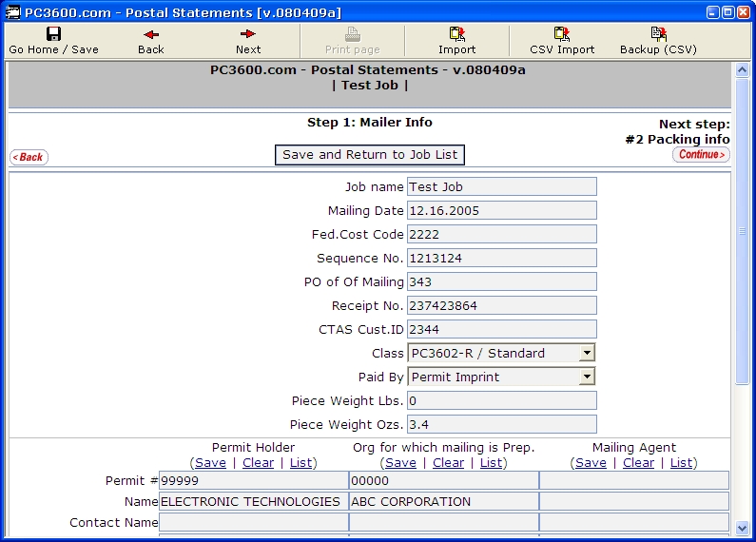Click the "| Test Job |" header text
756x542 pixels.
click(370, 86)
